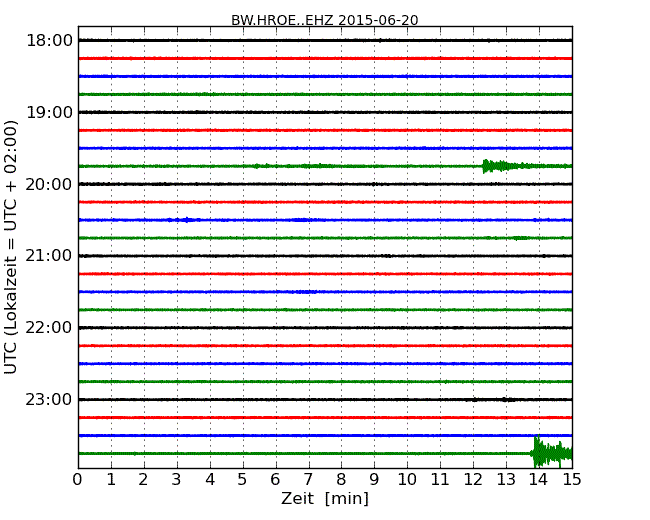
Task: Click the 20:00 time label
Action: [49, 184]
